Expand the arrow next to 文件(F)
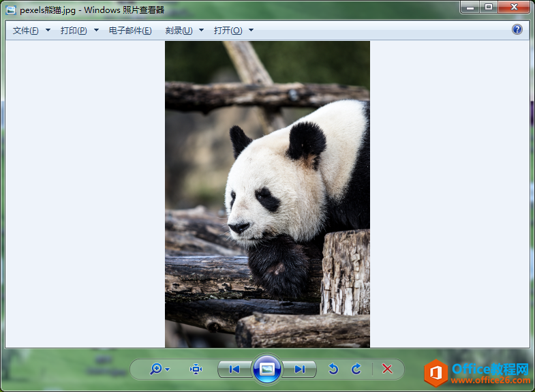The image size is (535, 392). (48, 31)
